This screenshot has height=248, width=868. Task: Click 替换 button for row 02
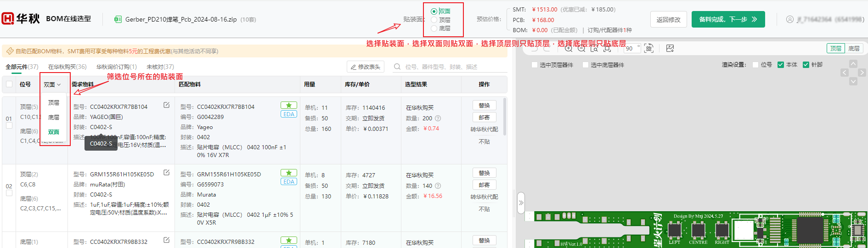pyautogui.click(x=485, y=173)
